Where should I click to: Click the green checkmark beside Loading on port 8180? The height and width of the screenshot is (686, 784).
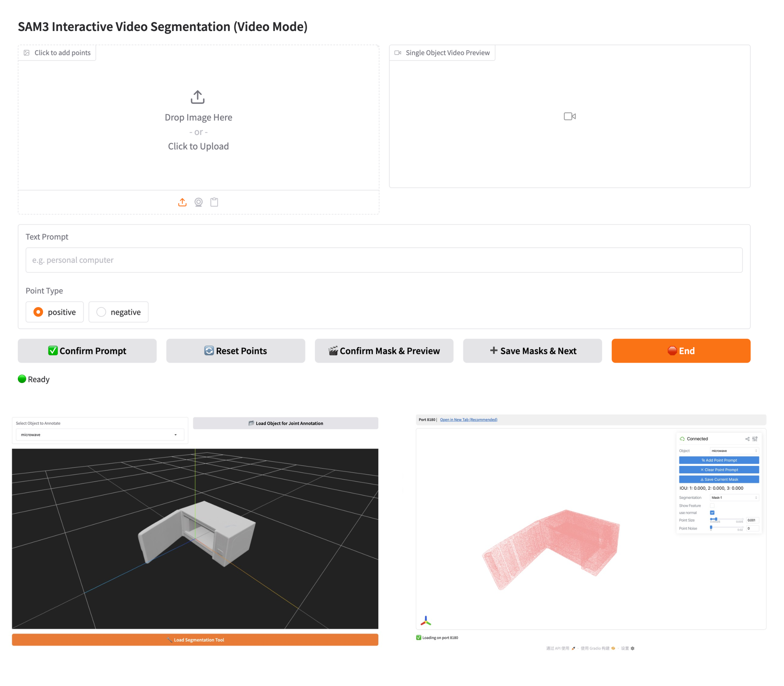418,637
